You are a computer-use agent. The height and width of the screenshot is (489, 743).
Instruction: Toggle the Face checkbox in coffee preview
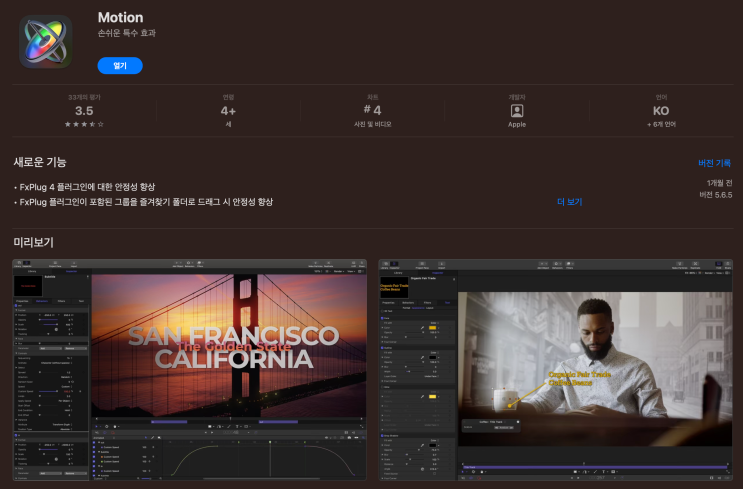(x=383, y=318)
